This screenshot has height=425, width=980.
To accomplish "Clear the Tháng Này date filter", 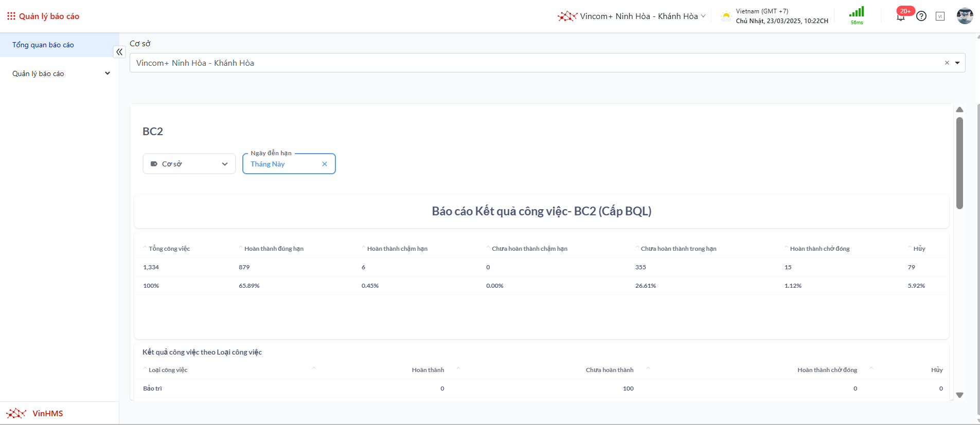I will coord(325,164).
